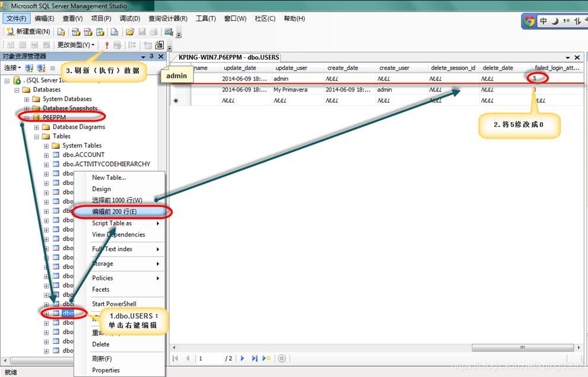
Task: Click the Print icon in the toolbar
Action: (153, 32)
